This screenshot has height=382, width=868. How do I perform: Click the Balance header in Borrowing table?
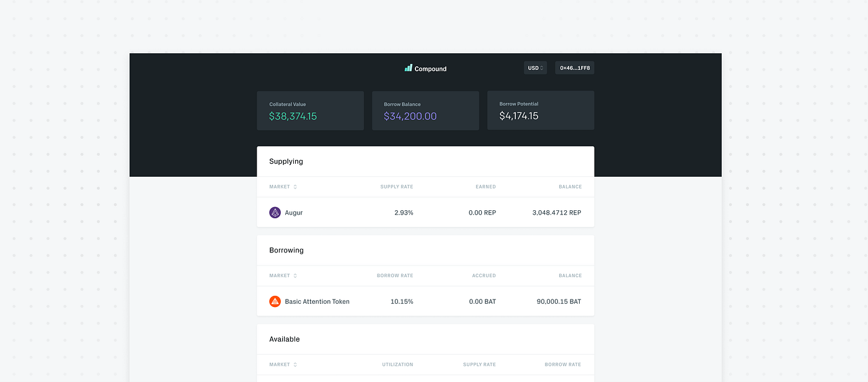pyautogui.click(x=570, y=275)
